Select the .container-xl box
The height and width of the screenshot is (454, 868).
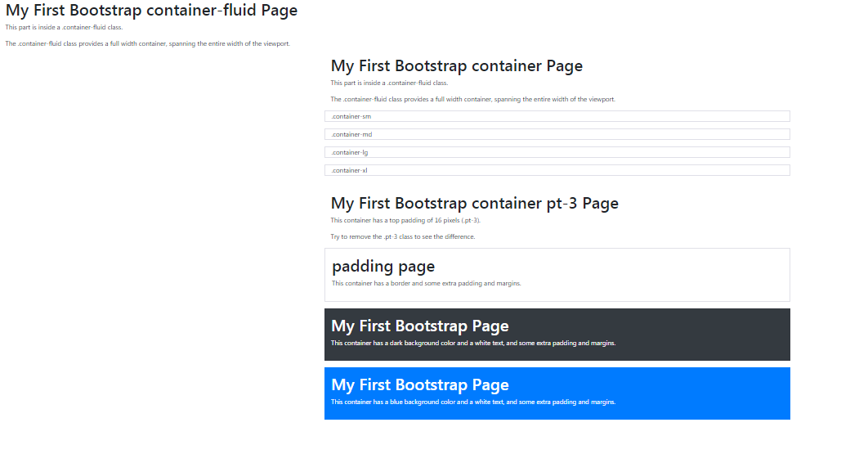[x=557, y=170]
